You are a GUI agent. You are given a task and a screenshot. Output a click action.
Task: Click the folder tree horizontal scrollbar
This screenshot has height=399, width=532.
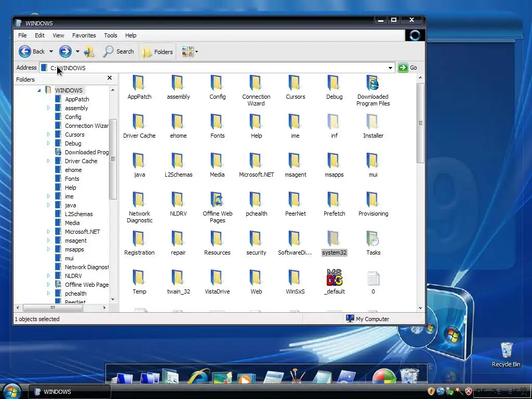[x=52, y=308]
